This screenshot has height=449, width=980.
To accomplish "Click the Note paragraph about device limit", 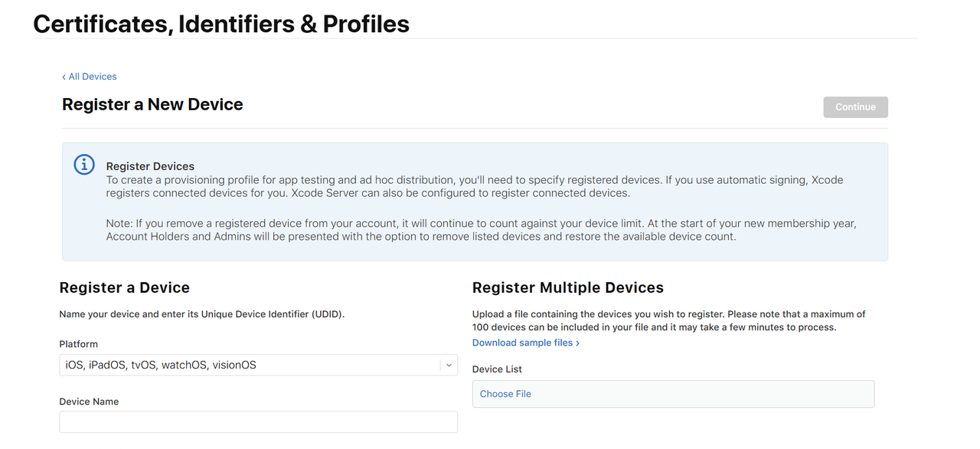I will click(481, 230).
